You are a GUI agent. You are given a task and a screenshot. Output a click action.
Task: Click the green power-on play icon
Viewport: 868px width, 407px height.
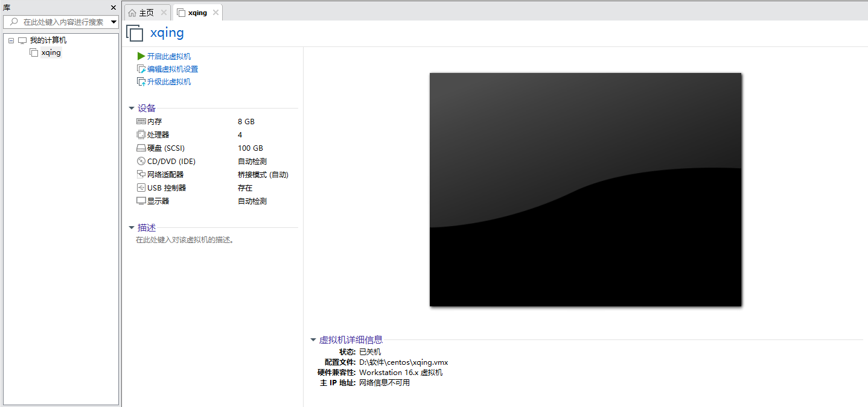tap(141, 56)
